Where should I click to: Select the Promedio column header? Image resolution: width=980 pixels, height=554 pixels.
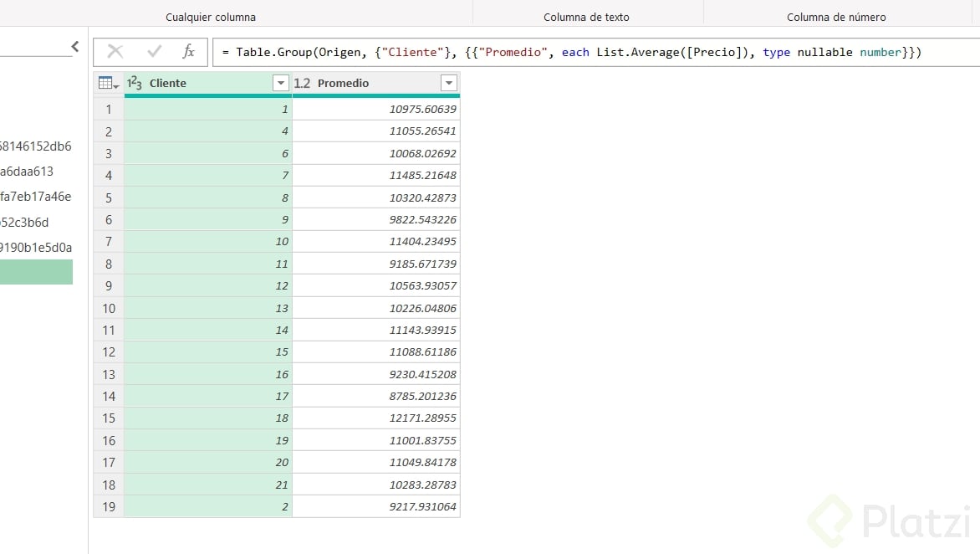(368, 83)
